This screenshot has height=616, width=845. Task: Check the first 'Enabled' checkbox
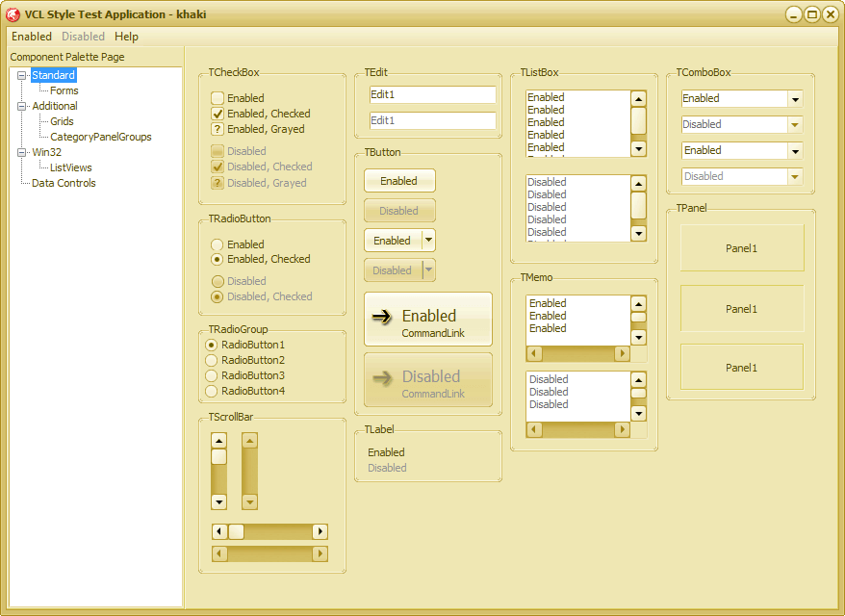click(218, 98)
